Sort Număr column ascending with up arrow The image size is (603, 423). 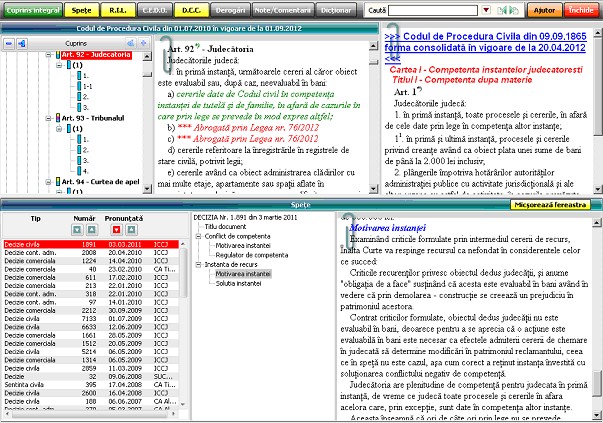pyautogui.click(x=92, y=230)
